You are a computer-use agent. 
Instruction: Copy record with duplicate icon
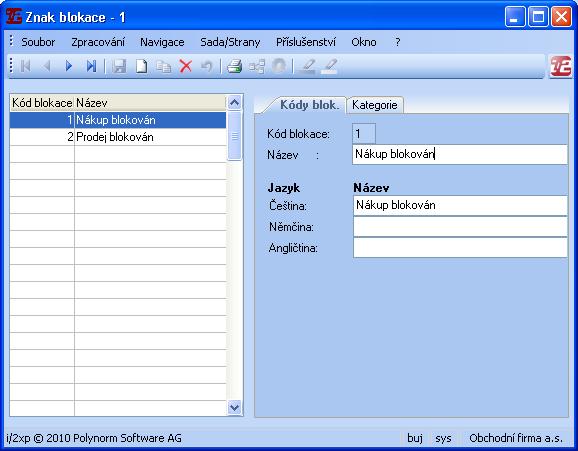(x=164, y=67)
